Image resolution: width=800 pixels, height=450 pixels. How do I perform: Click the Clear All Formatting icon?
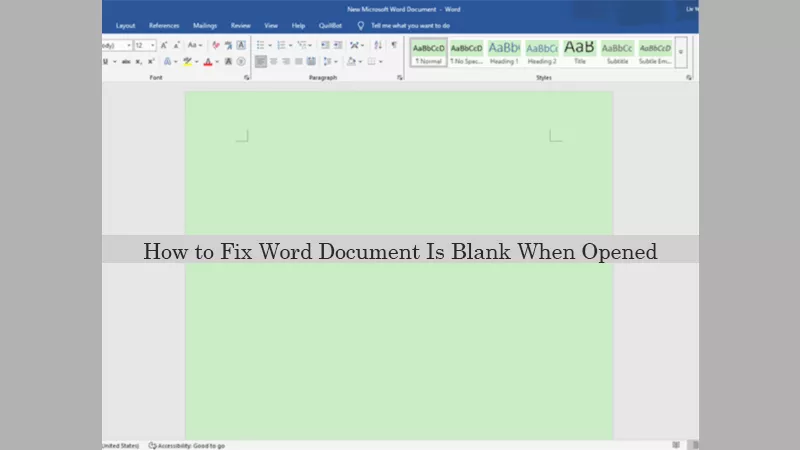216,45
